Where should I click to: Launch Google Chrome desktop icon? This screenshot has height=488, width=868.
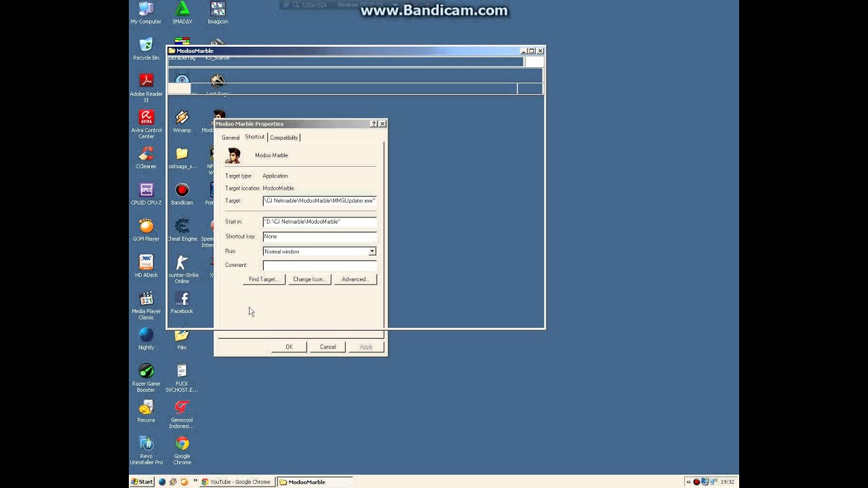(x=182, y=450)
